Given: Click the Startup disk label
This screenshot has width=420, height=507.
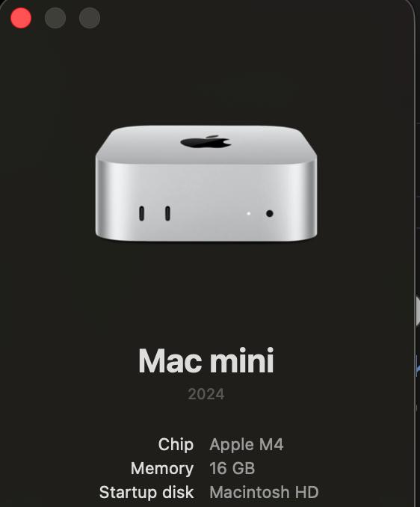Looking at the screenshot, I should [x=146, y=492].
